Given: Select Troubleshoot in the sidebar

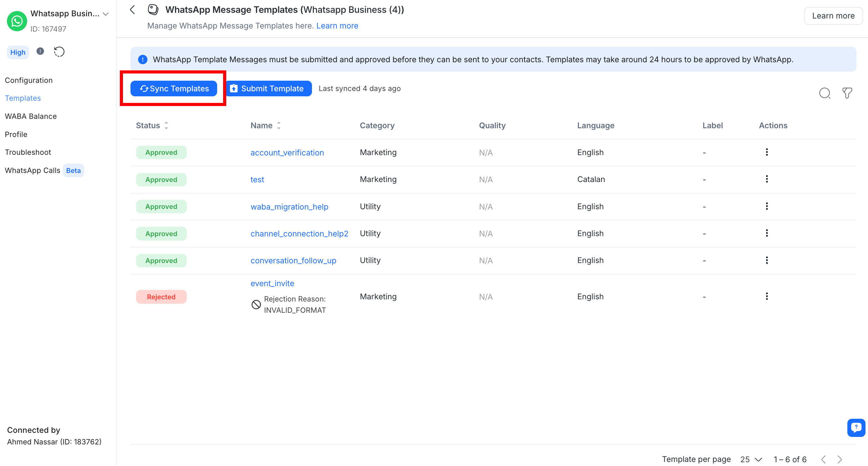Looking at the screenshot, I should 28,152.
